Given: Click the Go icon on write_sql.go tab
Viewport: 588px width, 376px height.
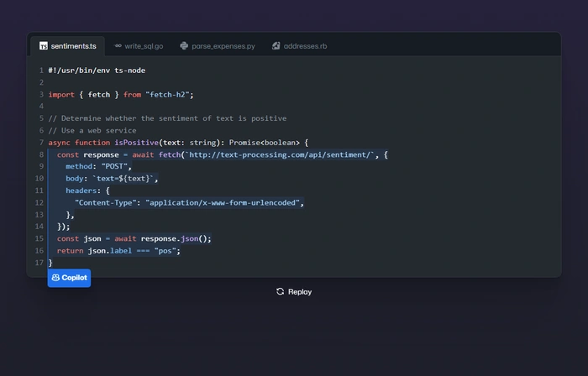Looking at the screenshot, I should pyautogui.click(x=118, y=46).
